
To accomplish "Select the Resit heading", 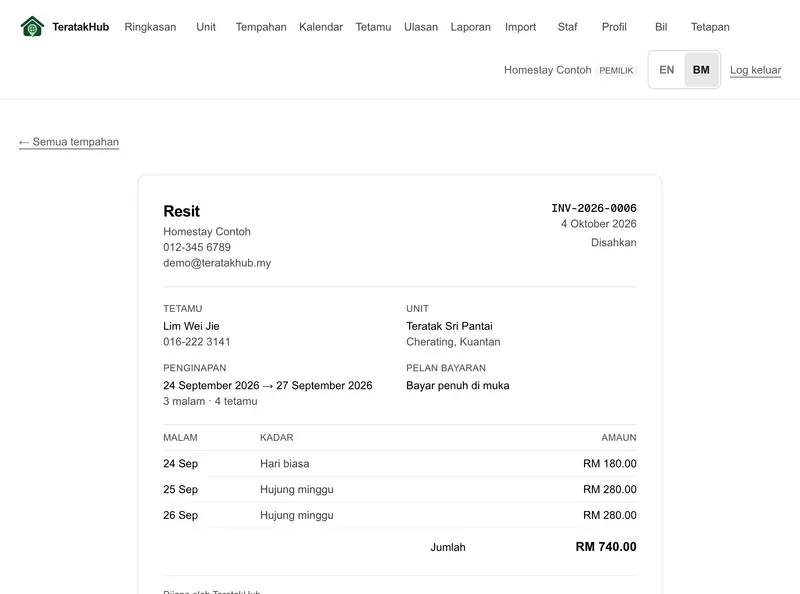I will click(x=182, y=211).
